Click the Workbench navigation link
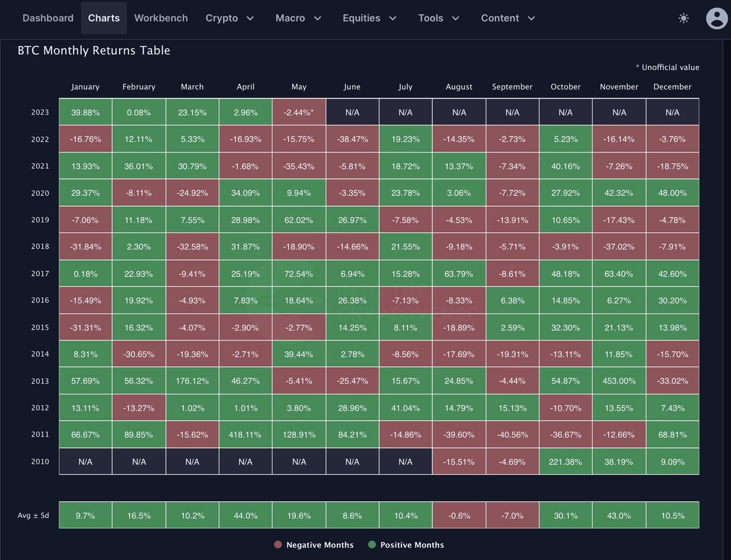731x560 pixels. point(161,18)
